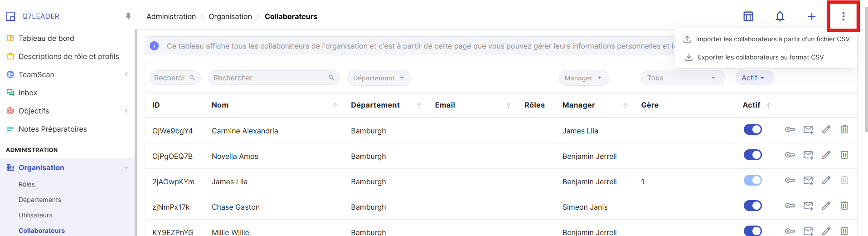Viewport: 868px width, 236px height.
Task: Add a Département filter chip
Action: 379,78
